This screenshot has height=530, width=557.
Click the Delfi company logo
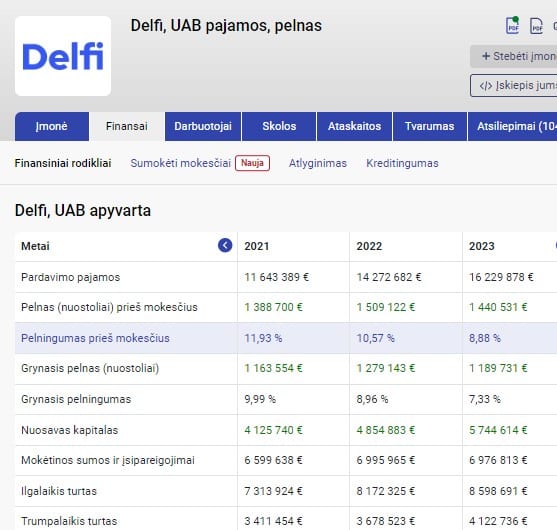point(63,56)
